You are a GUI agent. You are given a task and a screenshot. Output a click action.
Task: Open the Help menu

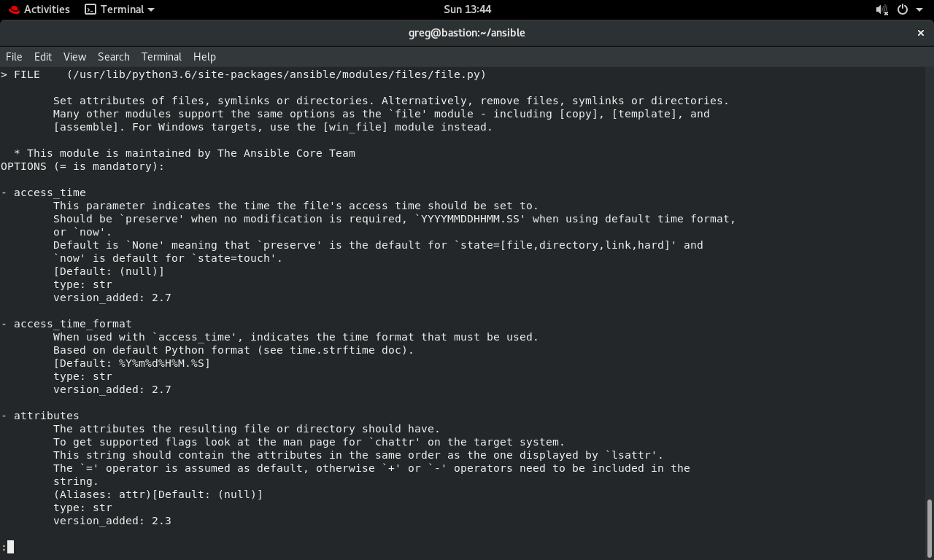204,57
